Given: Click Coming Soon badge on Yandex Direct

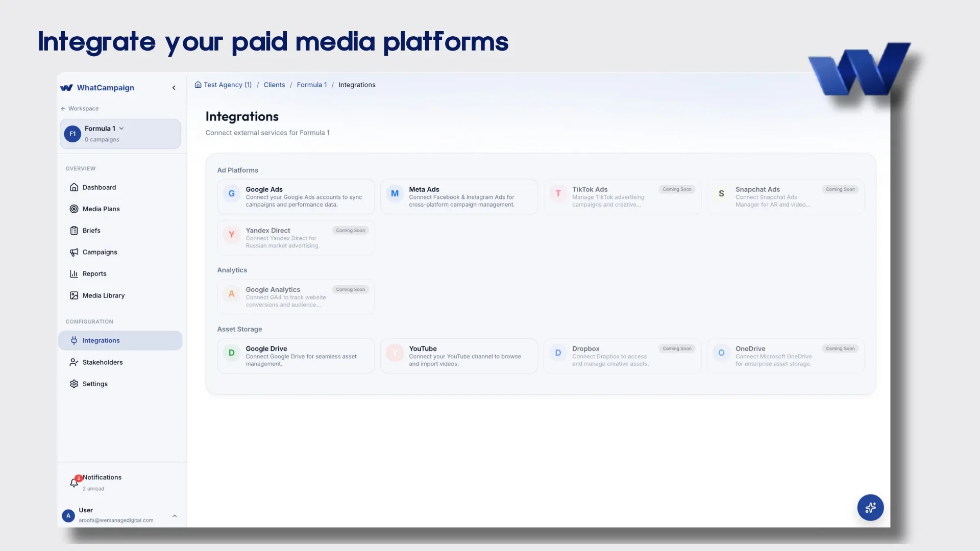Looking at the screenshot, I should point(350,231).
